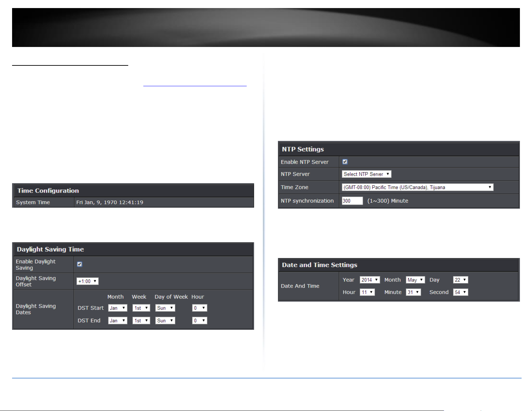The height and width of the screenshot is (411, 532).
Task: Toggle the Enable Daylight Saving checkbox
Action: (80, 264)
